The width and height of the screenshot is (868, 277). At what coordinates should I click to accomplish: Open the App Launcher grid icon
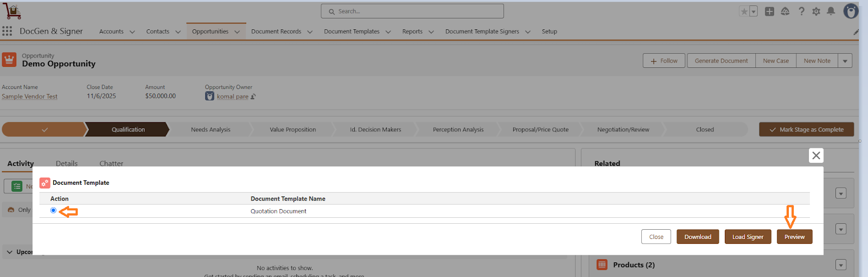pos(7,31)
